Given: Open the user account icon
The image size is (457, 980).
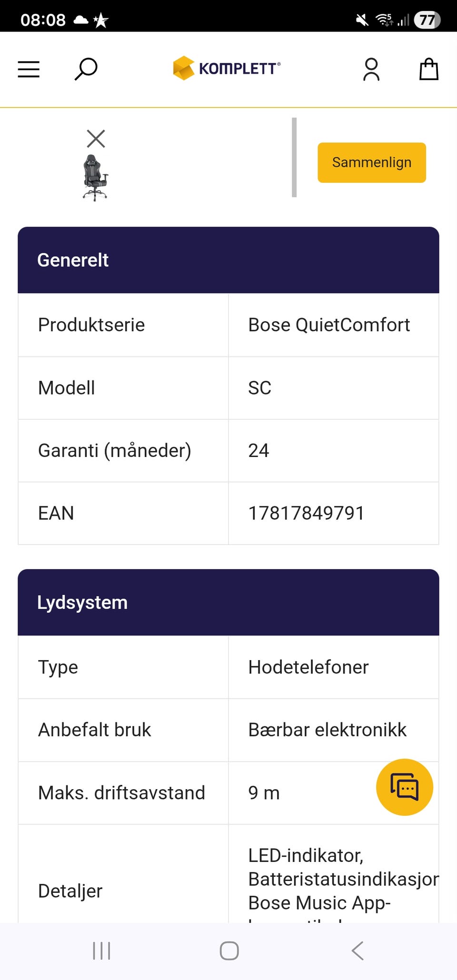Looking at the screenshot, I should pyautogui.click(x=371, y=69).
